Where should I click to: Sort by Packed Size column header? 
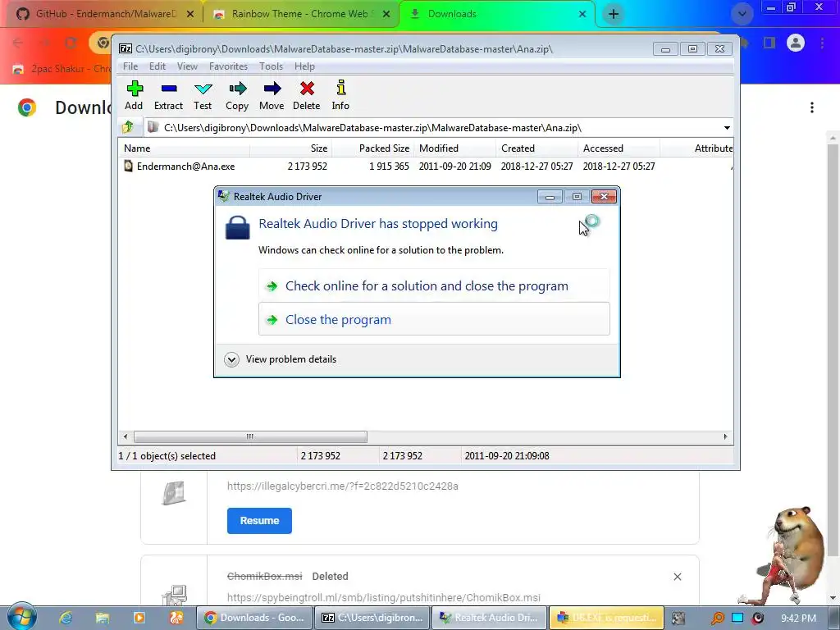point(373,148)
